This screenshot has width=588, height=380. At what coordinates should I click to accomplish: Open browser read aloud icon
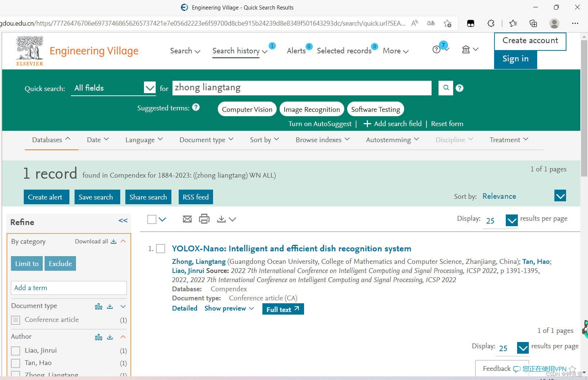tap(414, 23)
